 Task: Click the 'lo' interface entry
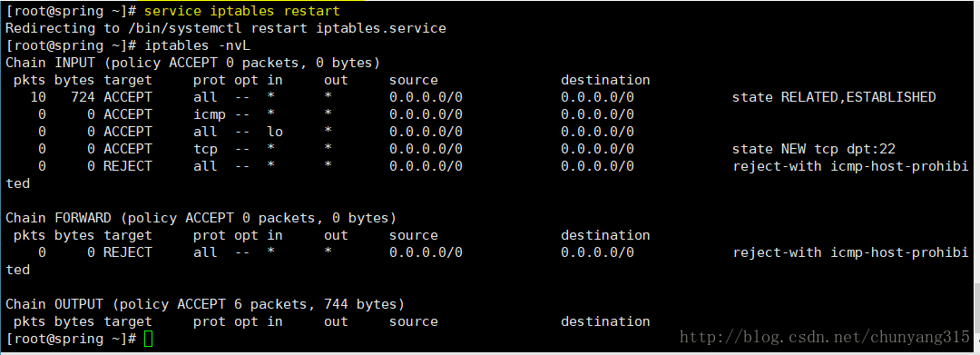tap(274, 132)
